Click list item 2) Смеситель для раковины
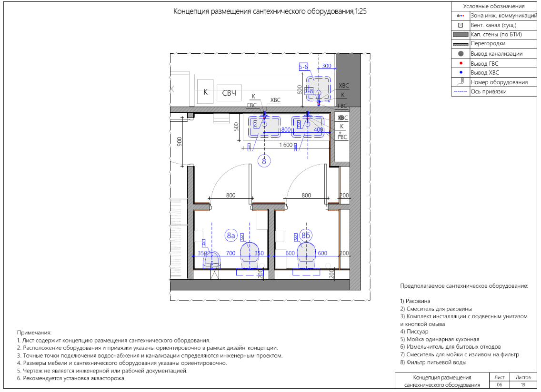The height and width of the screenshot is (392, 541). click(436, 309)
